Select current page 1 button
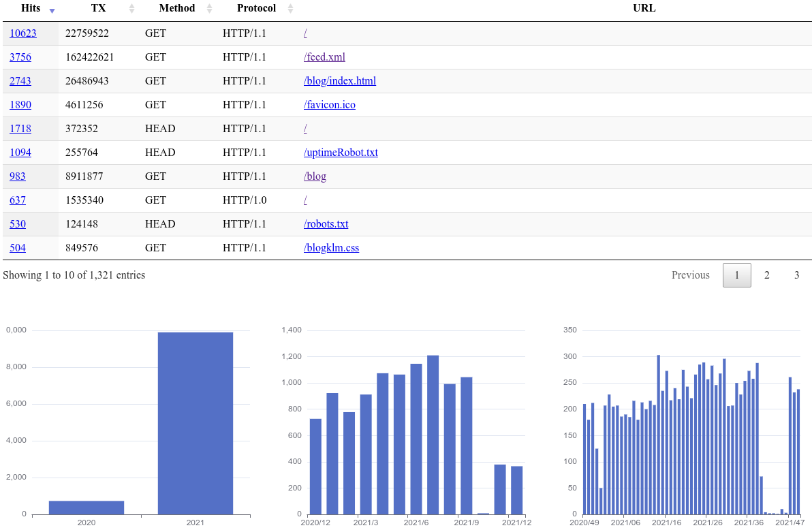The width and height of the screenshot is (812, 530). 736,275
